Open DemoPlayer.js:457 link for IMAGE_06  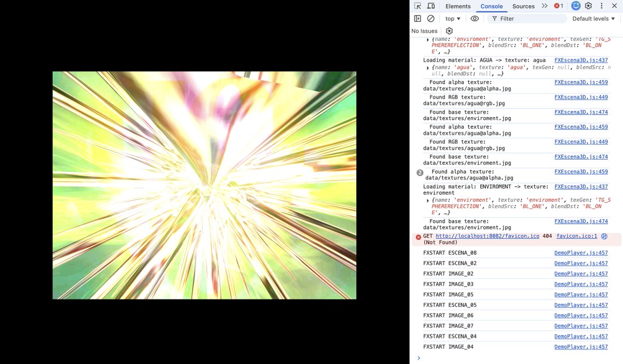tap(581, 315)
